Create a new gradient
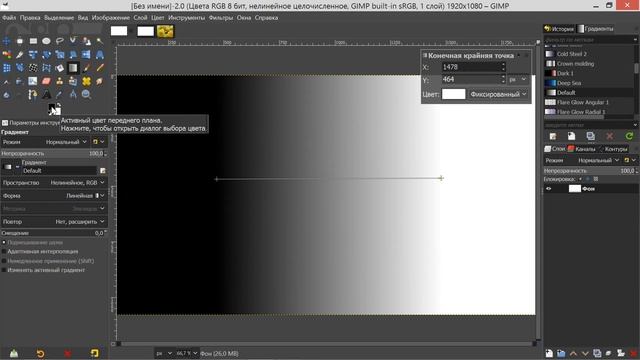 coord(571,136)
